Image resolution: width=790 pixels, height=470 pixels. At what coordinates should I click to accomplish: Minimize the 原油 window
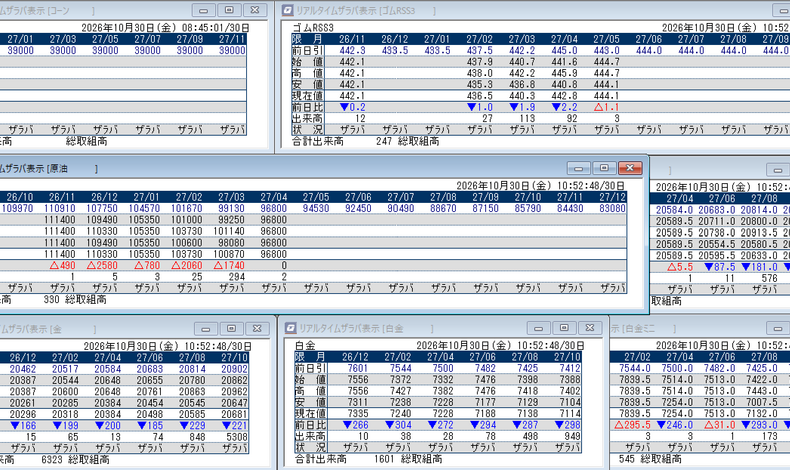point(578,168)
